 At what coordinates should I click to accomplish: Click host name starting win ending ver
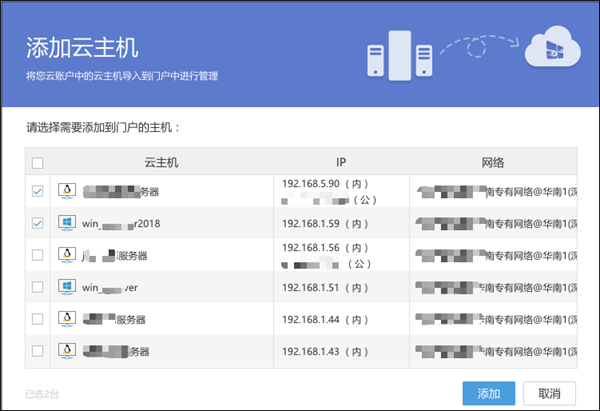pos(110,288)
